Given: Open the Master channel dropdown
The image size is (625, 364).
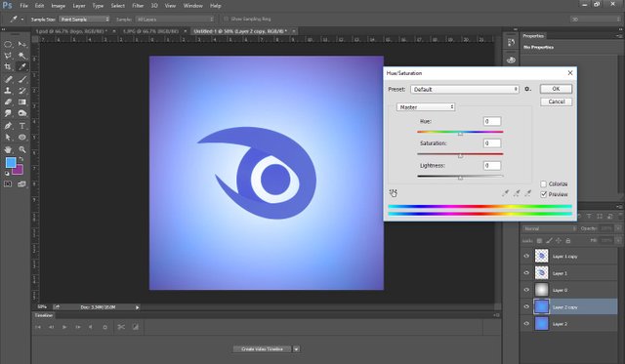Looking at the screenshot, I should pyautogui.click(x=426, y=107).
